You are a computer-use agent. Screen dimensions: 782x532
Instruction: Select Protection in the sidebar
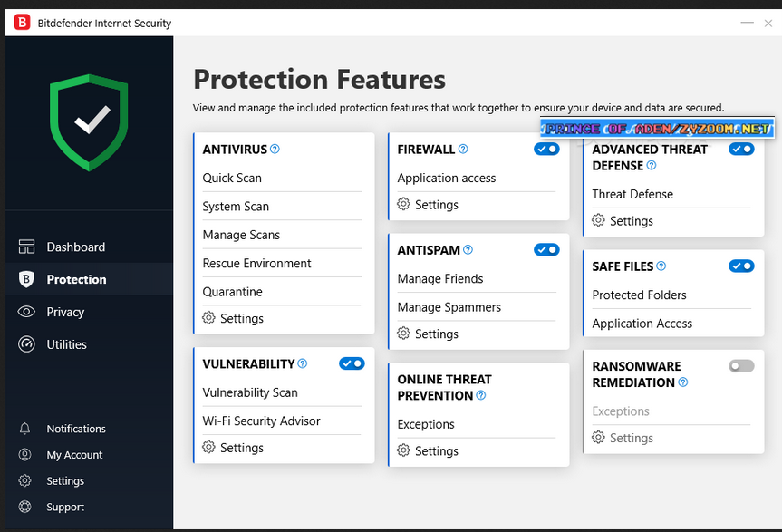tap(89, 279)
